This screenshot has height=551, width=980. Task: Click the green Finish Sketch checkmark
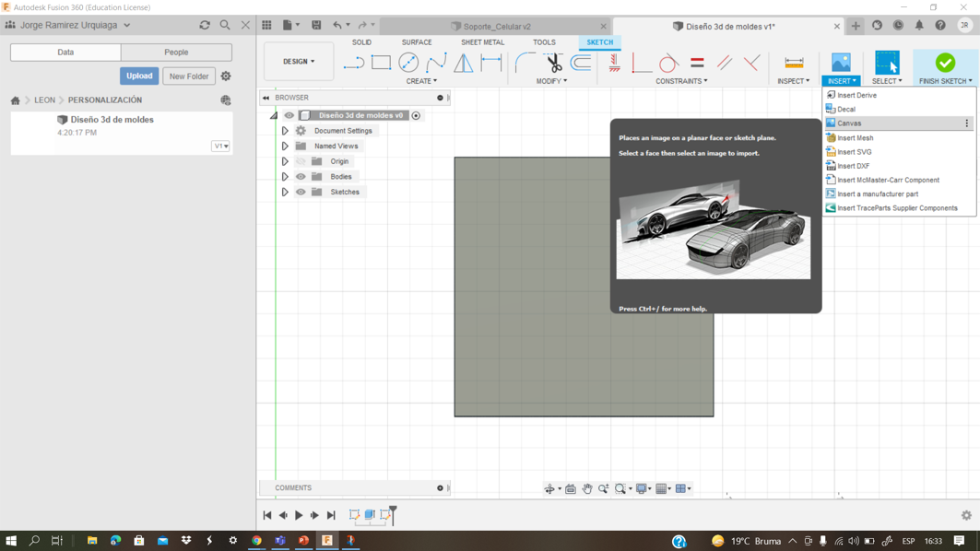[x=945, y=63]
